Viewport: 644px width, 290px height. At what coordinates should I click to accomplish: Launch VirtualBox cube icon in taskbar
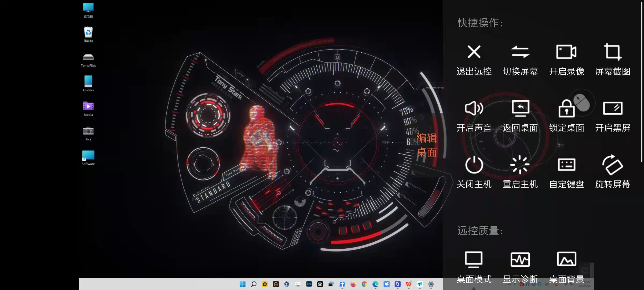(x=287, y=284)
